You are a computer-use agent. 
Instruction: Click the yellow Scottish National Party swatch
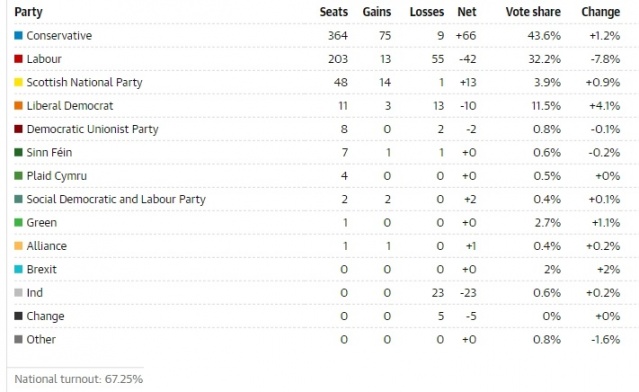coord(18,82)
